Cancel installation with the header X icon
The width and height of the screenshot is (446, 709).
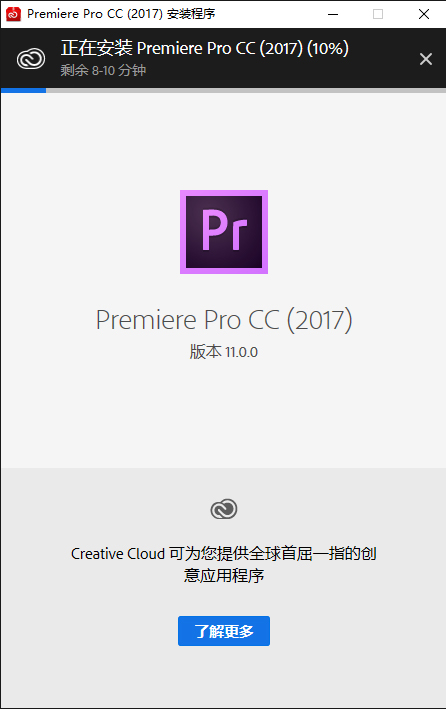pyautogui.click(x=426, y=59)
